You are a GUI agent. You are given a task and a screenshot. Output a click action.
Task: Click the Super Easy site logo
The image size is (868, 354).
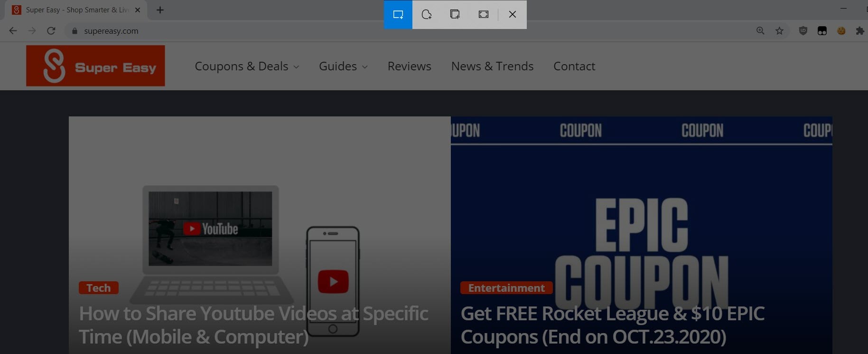click(x=95, y=66)
